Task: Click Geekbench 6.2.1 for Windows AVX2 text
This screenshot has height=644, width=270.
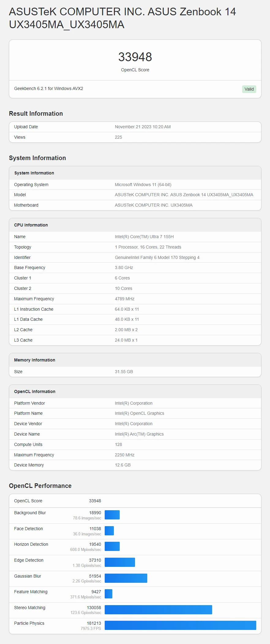Action: click(49, 88)
